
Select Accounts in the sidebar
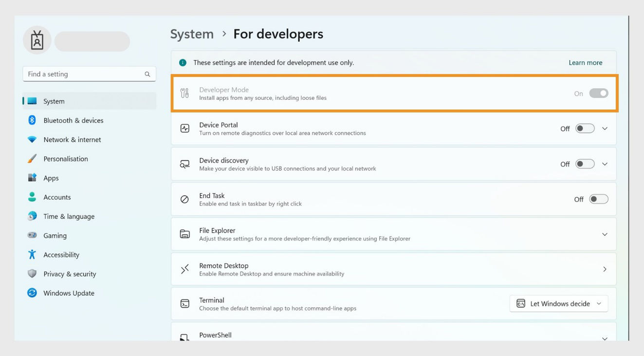pos(90,197)
